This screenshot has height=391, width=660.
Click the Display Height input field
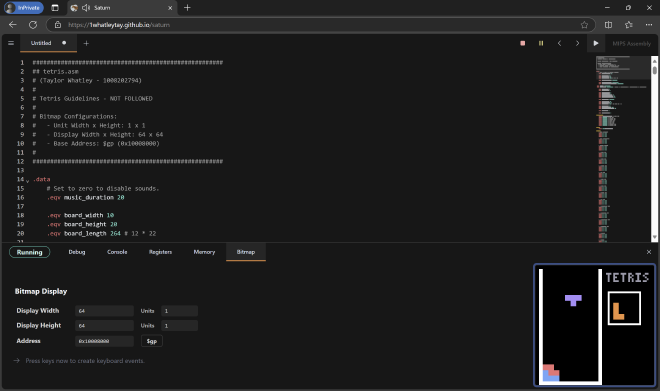[x=104, y=326]
